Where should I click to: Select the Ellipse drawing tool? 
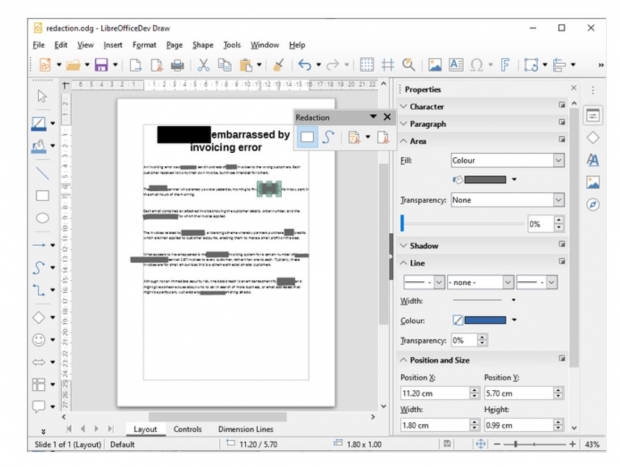42,218
